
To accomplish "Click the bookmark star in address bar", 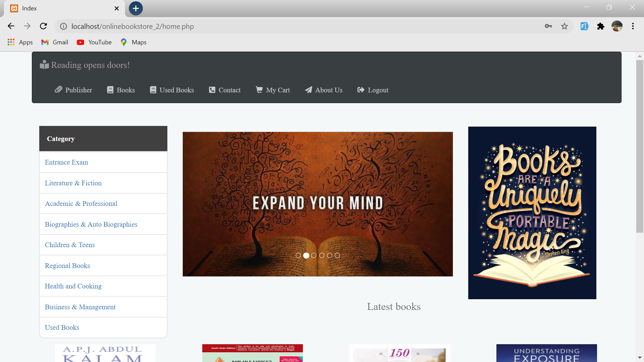I will tap(565, 26).
